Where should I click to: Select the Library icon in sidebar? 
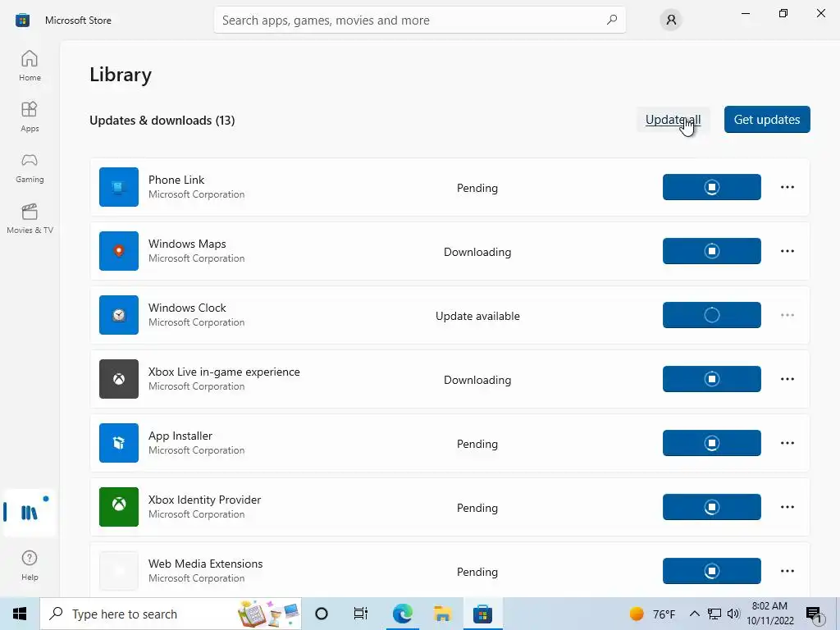(x=30, y=512)
